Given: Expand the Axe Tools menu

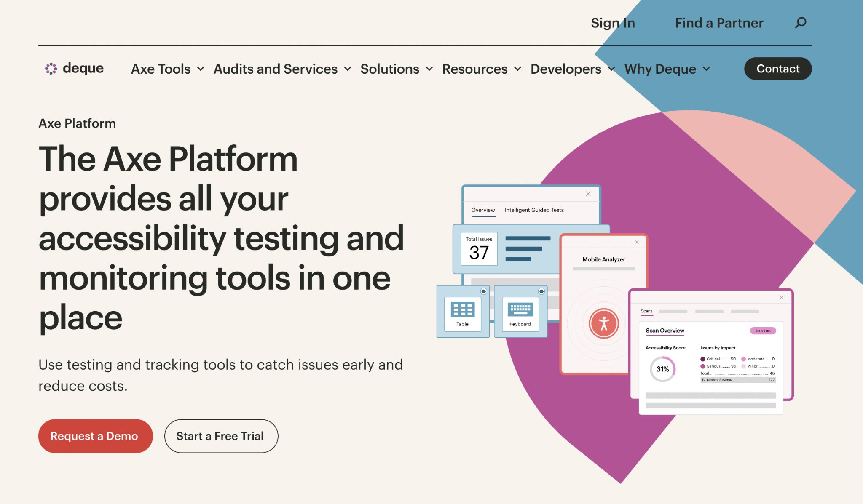Looking at the screenshot, I should point(168,69).
